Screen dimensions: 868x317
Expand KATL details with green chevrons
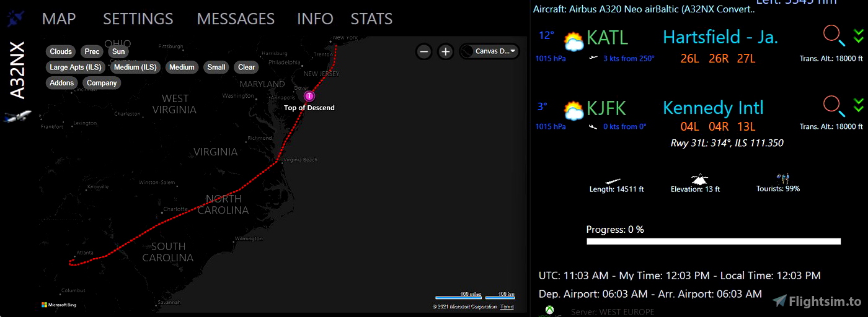point(858,36)
